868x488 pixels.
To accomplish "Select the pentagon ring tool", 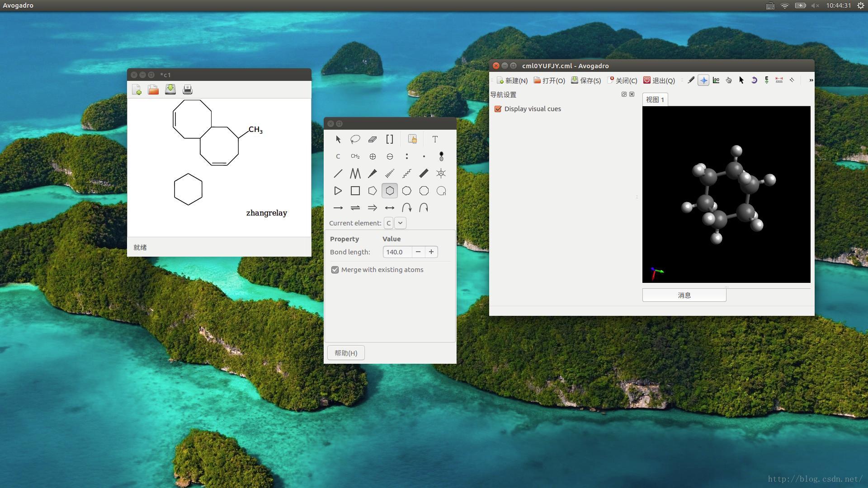I will 373,191.
